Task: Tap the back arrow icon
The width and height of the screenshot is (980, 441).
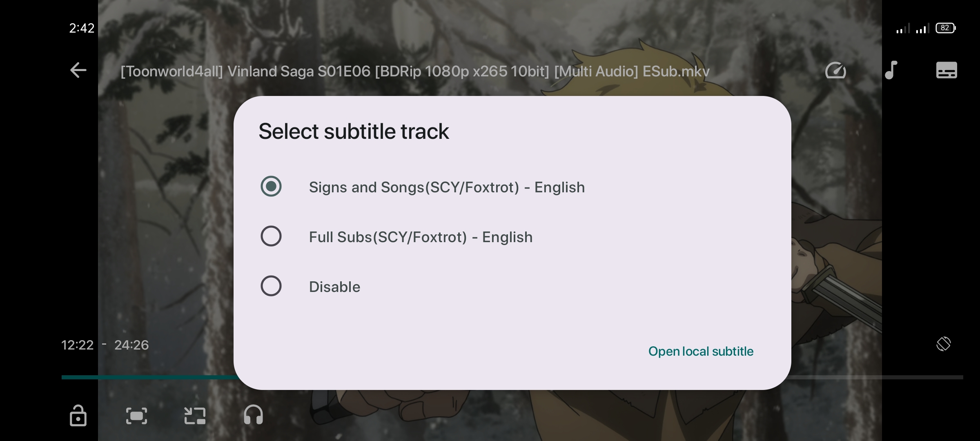Action: click(78, 70)
